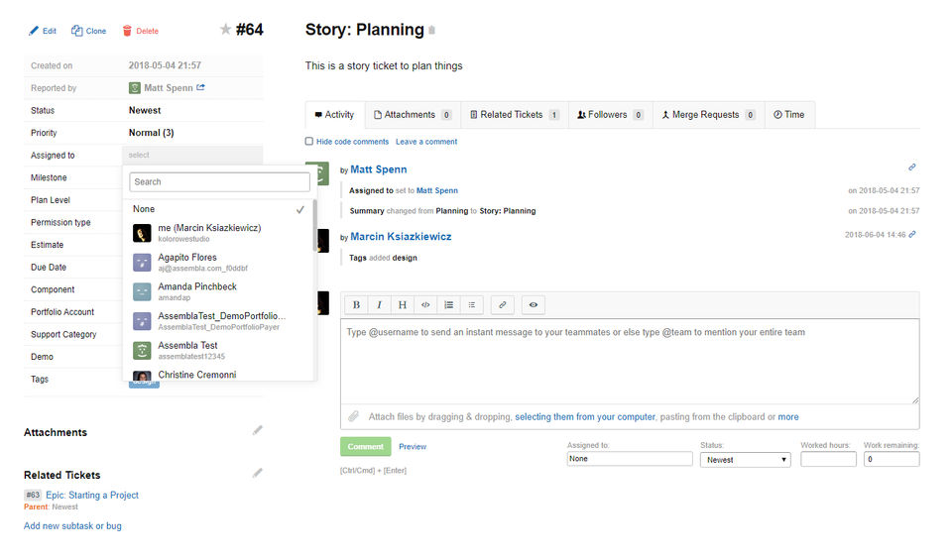Switch to the Related Tickets tab
Image resolution: width=952 pixels, height=560 pixels.
point(513,115)
